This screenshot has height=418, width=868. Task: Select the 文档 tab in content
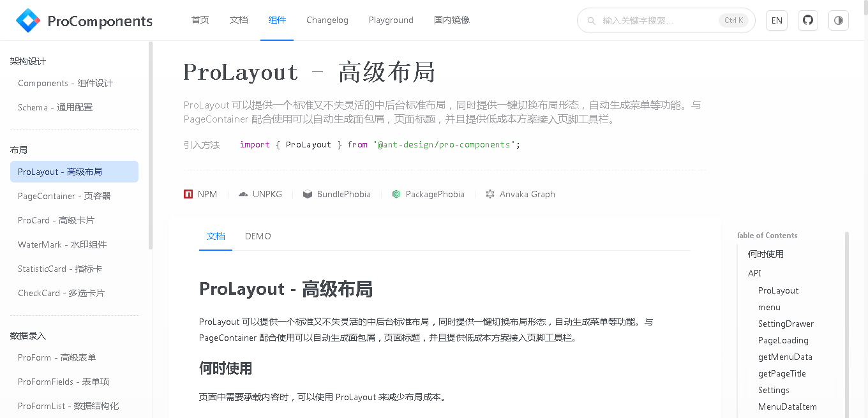tap(216, 236)
